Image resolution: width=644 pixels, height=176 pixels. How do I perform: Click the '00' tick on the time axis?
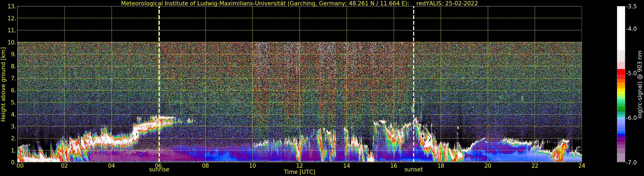pos(20,166)
